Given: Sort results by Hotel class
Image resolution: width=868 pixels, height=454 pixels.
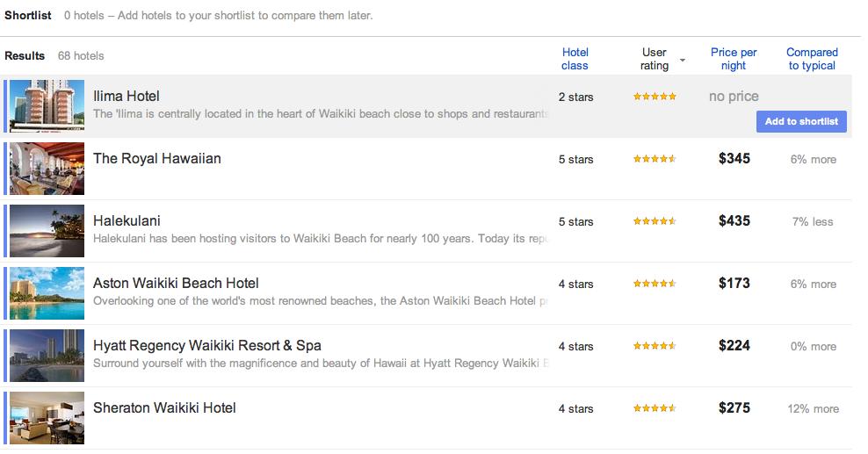Looking at the screenshot, I should point(575,59).
